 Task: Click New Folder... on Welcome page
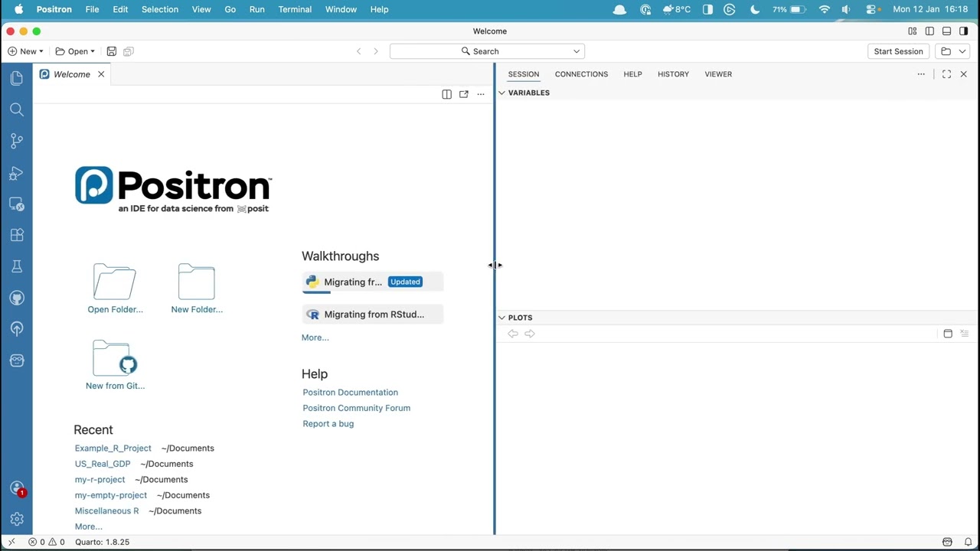point(197,289)
